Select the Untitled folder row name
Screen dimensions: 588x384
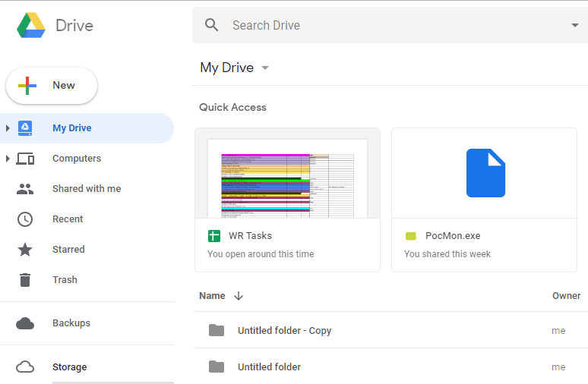(269, 367)
